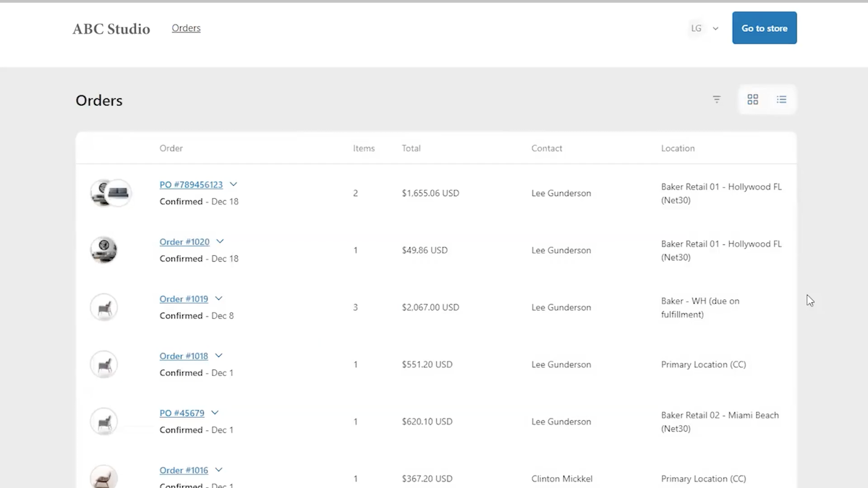Expand the Order #1020 chevron
This screenshot has height=488, width=868.
(220, 241)
